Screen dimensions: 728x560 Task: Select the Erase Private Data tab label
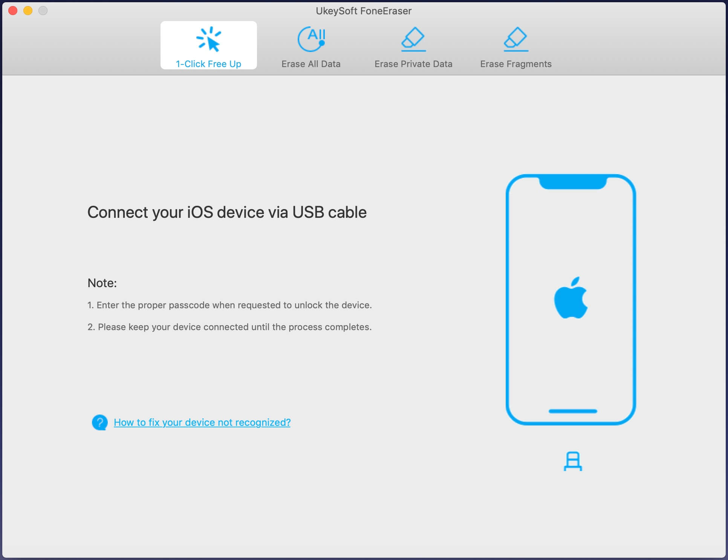pos(413,64)
